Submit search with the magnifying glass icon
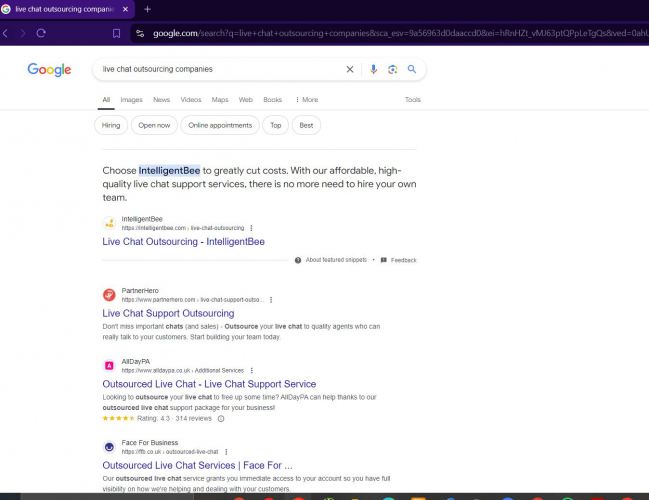The image size is (649, 500). pos(411,69)
